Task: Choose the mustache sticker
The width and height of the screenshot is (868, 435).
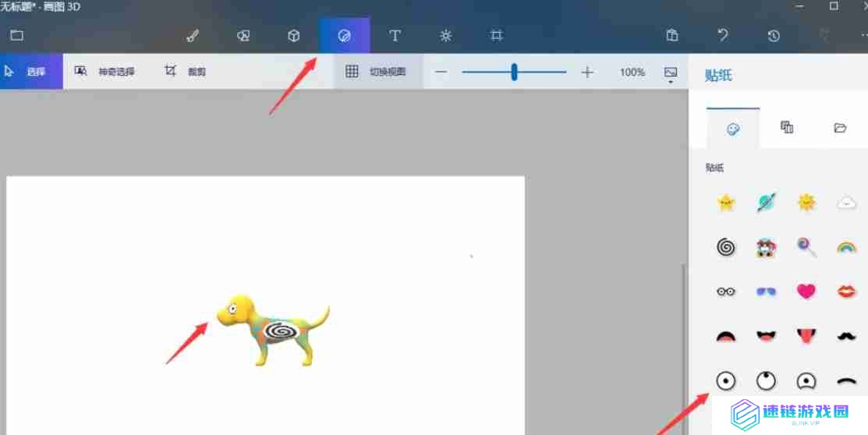Action: point(846,336)
